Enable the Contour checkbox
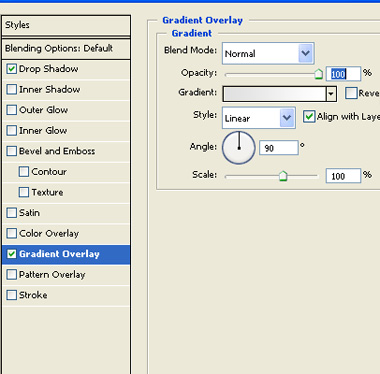The image size is (380, 374). point(24,172)
